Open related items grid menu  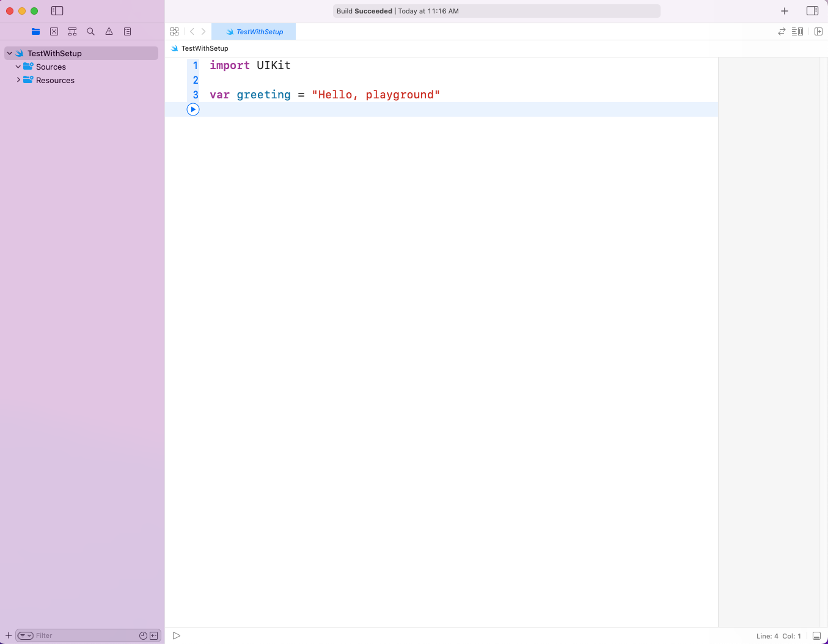pos(175,32)
